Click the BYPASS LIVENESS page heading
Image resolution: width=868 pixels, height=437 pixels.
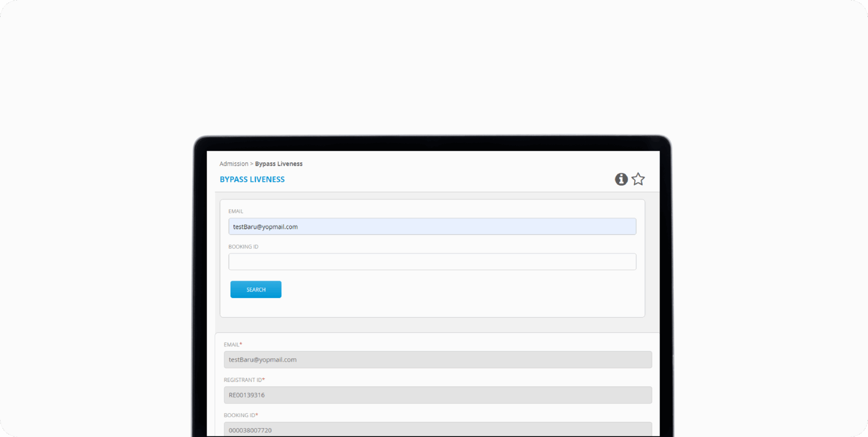point(252,180)
